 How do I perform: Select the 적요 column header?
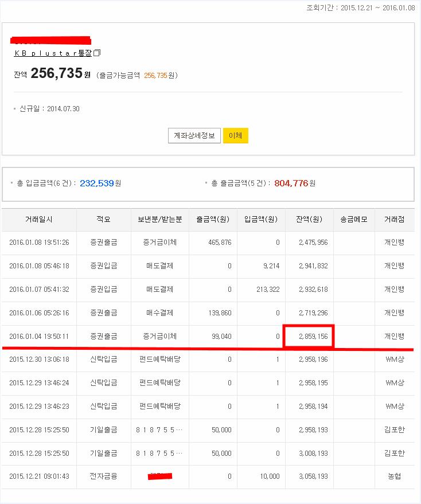click(x=104, y=220)
